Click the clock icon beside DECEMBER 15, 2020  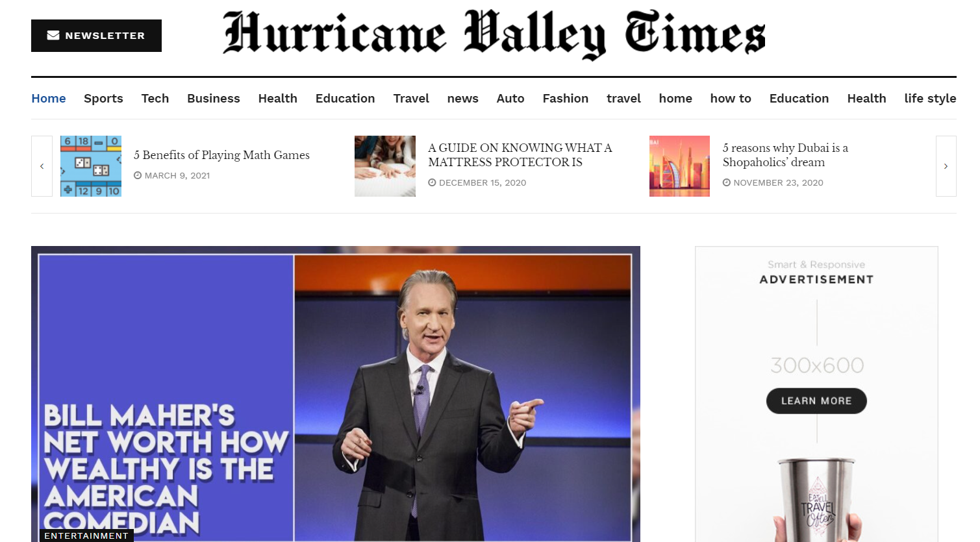coord(433,182)
